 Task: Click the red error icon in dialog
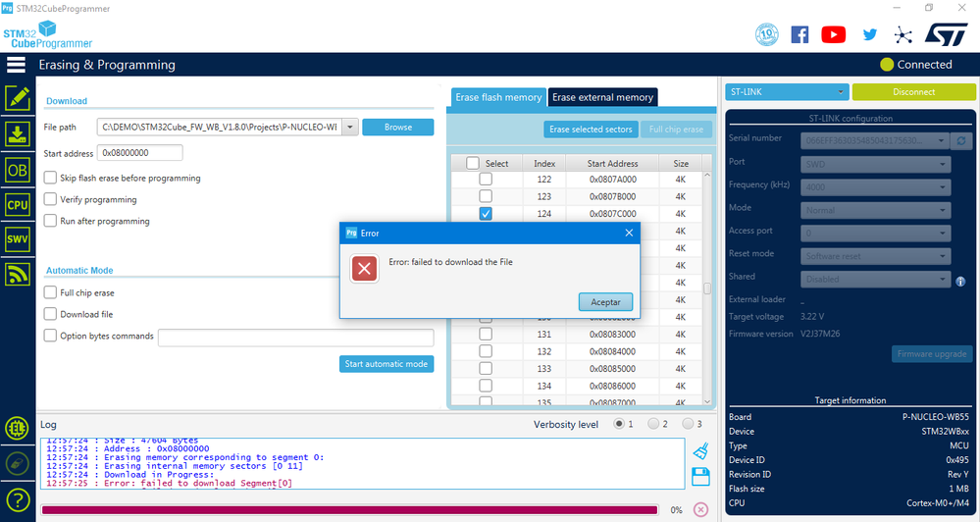click(x=364, y=270)
